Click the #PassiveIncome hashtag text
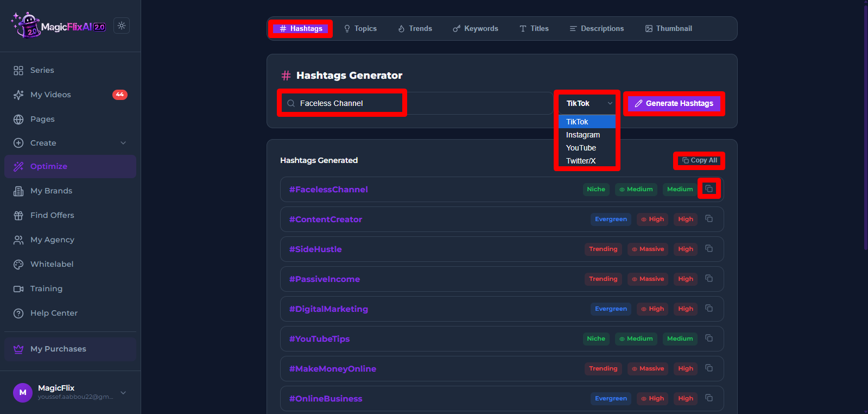This screenshot has height=414, width=868. click(325, 279)
